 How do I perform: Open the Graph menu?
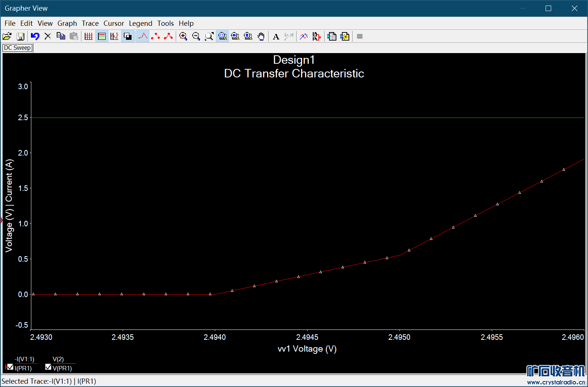[67, 23]
